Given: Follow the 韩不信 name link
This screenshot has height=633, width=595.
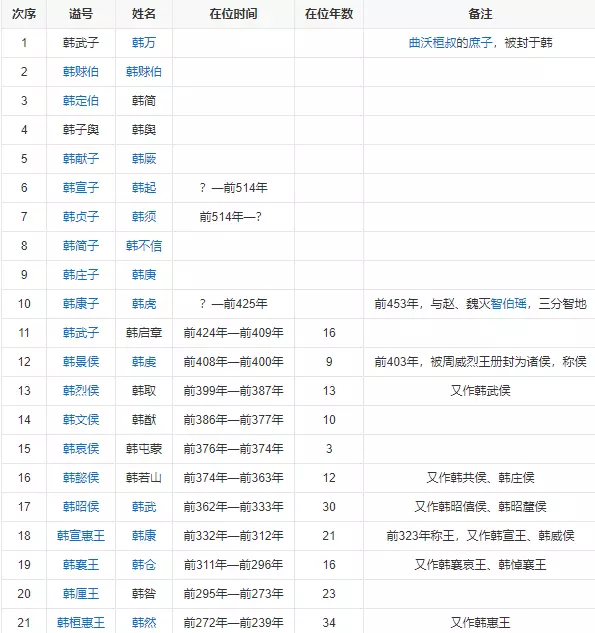Looking at the screenshot, I should [144, 246].
